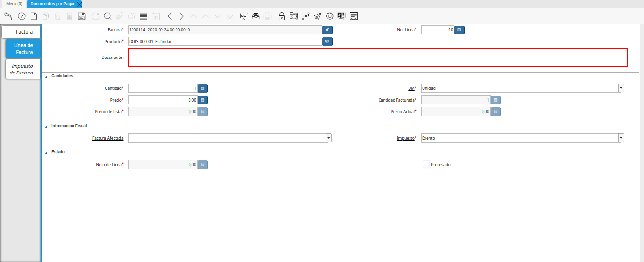Click the Precio input field

163,100
